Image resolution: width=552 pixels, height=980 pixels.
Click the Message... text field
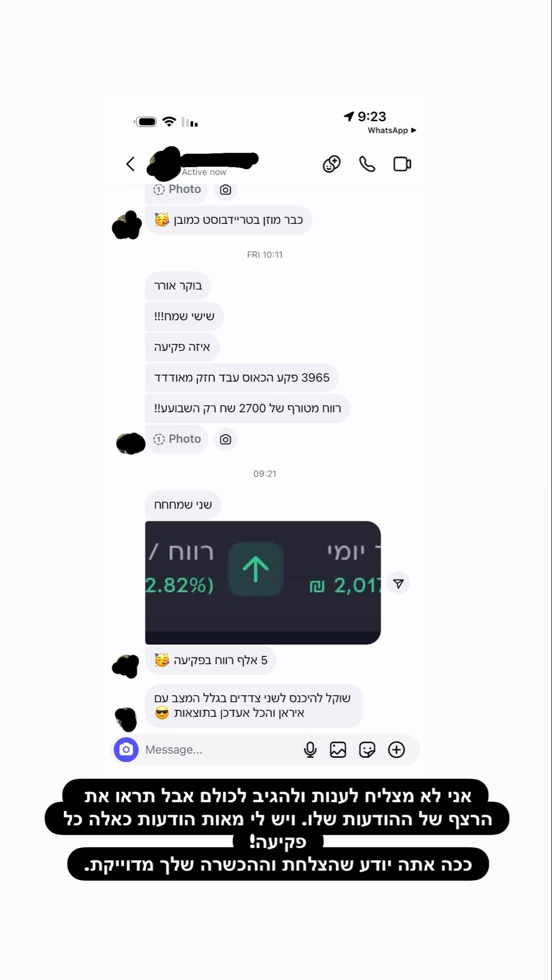[x=220, y=750]
